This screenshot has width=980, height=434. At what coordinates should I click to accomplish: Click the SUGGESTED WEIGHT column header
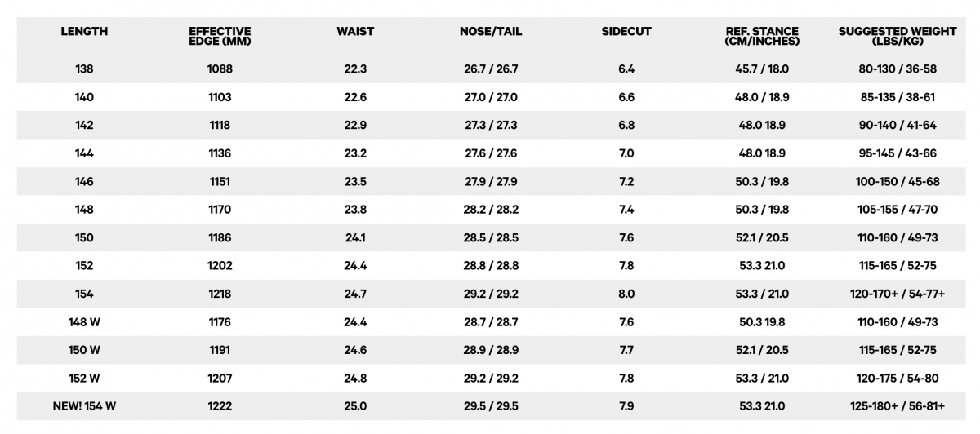click(x=898, y=37)
